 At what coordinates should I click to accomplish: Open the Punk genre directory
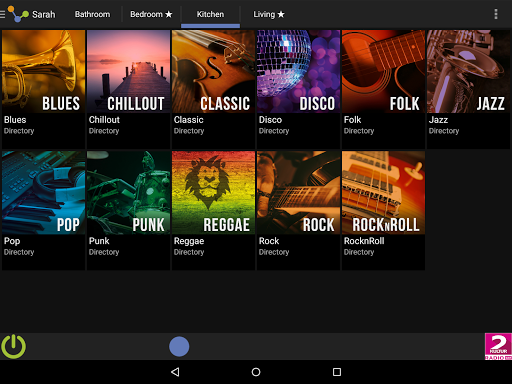tap(128, 210)
